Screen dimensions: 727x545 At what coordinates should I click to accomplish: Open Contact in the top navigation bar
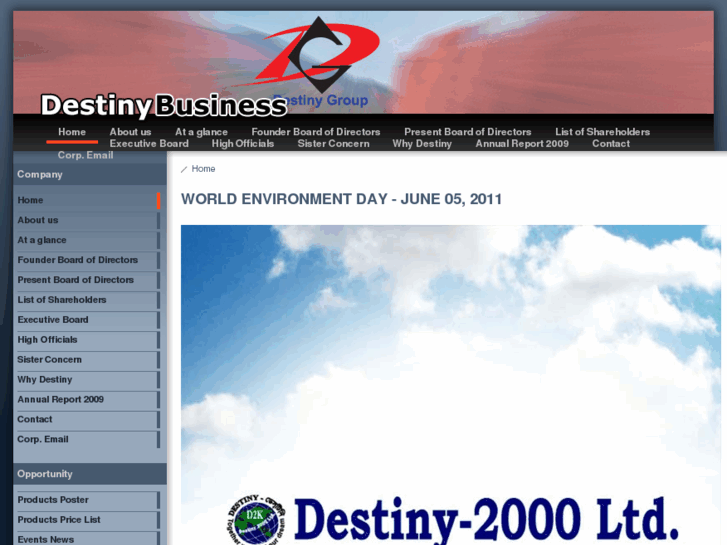click(x=611, y=143)
